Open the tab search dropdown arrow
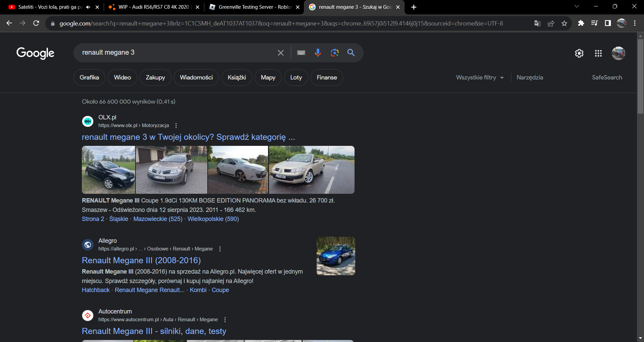This screenshot has width=644, height=342. click(577, 6)
